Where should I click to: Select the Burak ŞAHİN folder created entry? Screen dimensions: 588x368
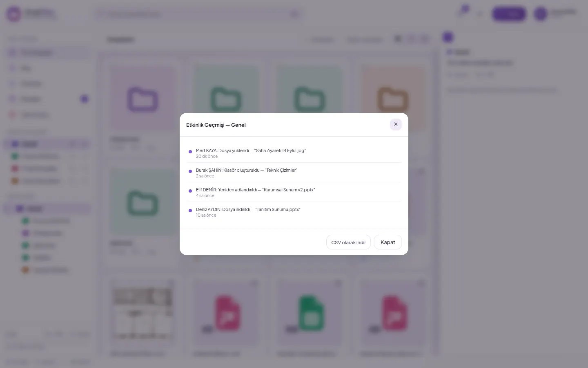click(294, 173)
